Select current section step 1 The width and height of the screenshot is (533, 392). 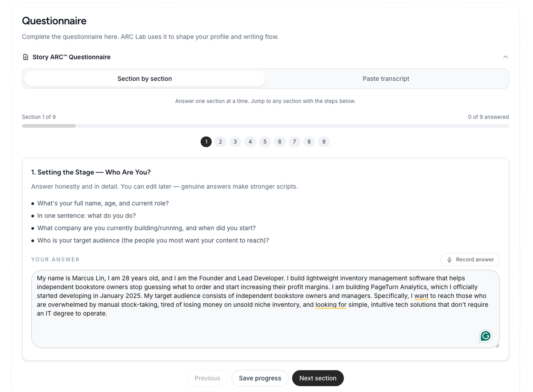pyautogui.click(x=206, y=142)
